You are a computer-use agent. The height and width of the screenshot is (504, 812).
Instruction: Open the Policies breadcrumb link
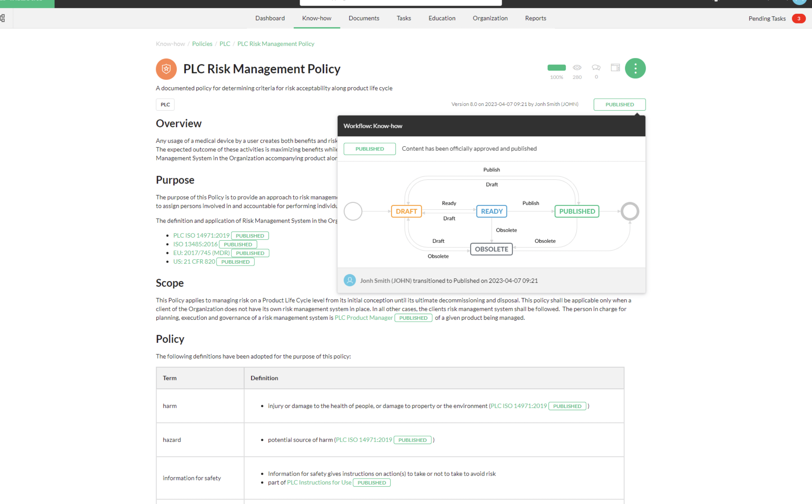(202, 44)
